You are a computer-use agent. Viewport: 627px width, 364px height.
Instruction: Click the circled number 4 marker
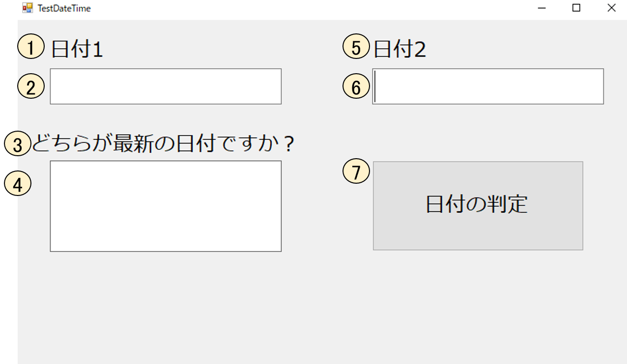coord(18,184)
